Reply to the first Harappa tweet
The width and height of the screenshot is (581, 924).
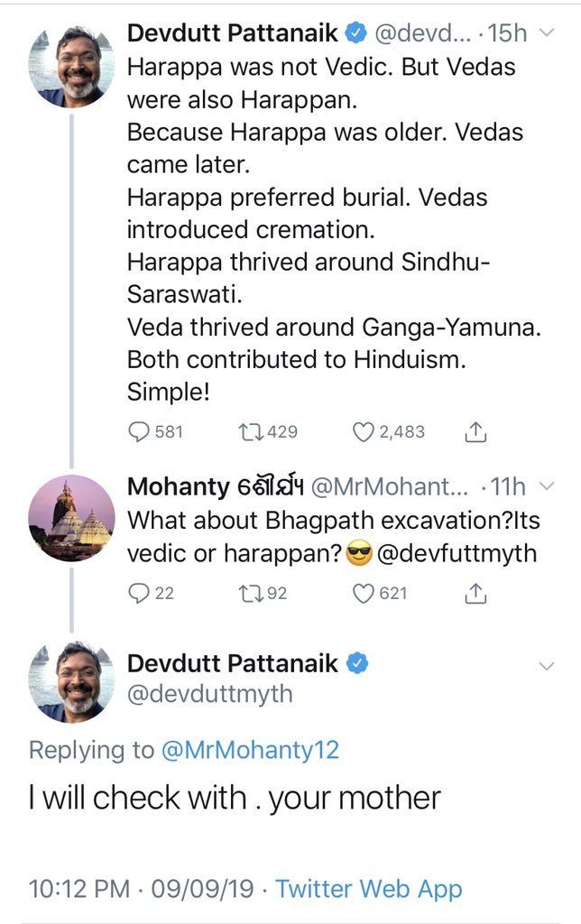(139, 432)
